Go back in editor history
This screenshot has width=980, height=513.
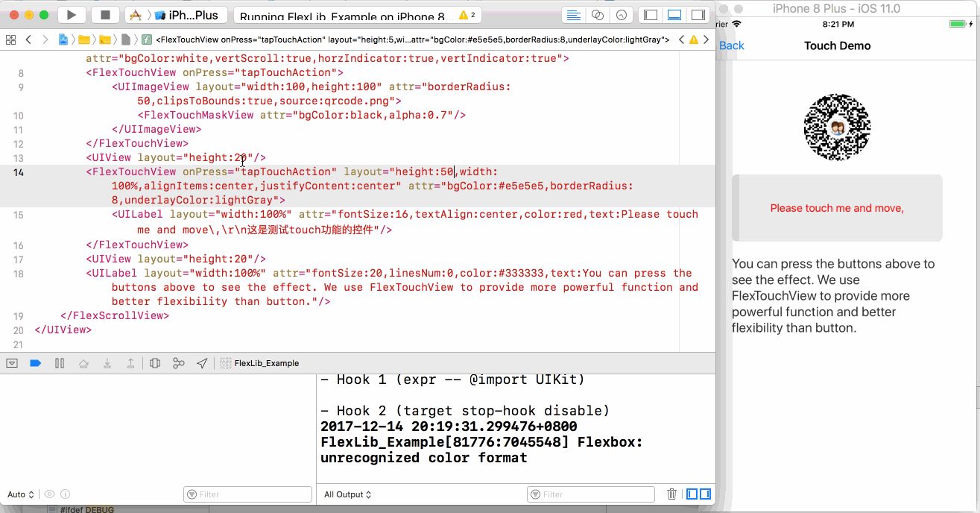coord(28,40)
